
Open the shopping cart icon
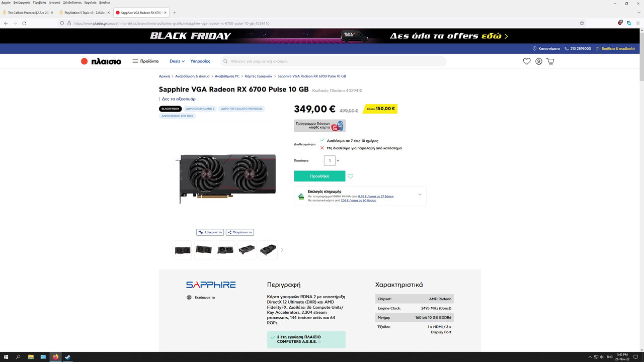click(x=550, y=61)
